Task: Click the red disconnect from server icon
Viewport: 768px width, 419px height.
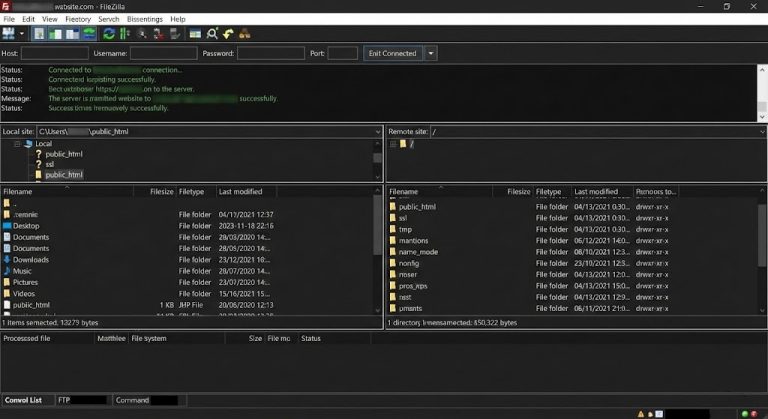Action: 158,33
